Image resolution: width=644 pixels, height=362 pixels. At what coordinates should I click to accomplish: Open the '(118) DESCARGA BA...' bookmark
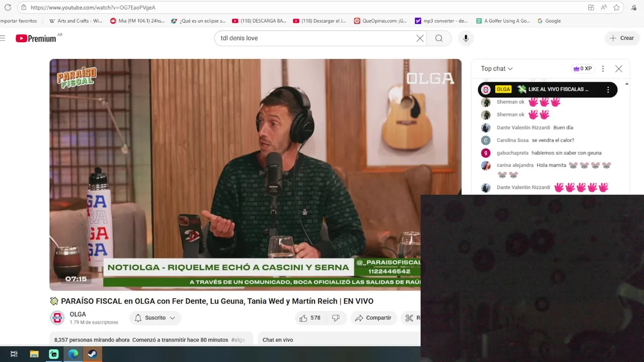click(259, 21)
